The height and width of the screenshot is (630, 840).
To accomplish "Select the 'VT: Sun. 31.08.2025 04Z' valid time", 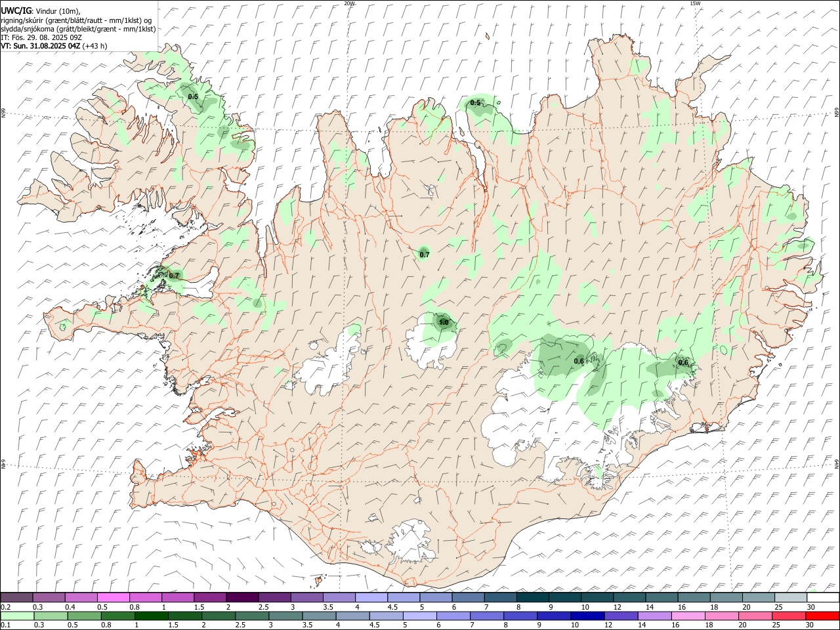I will click(41, 46).
